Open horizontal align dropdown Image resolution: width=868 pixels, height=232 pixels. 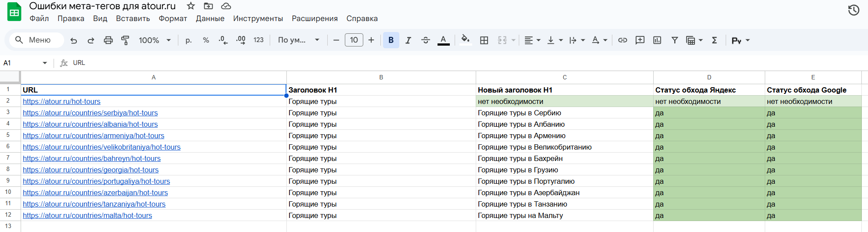click(532, 40)
